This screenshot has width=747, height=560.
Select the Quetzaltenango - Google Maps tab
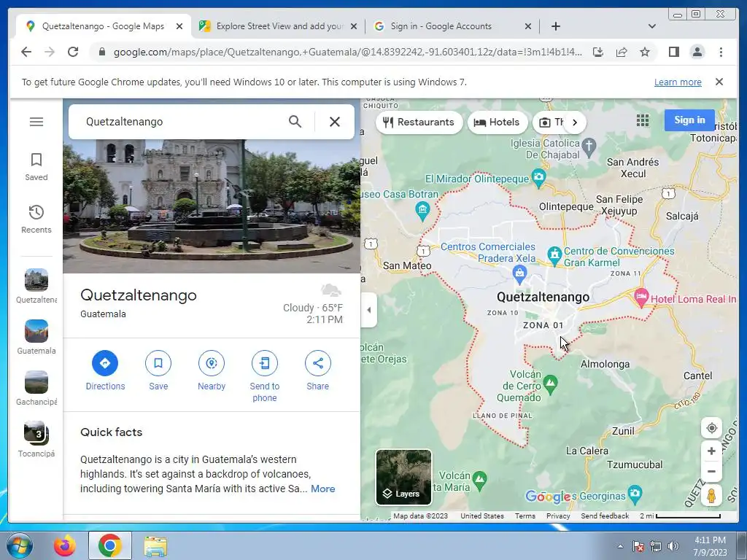click(x=104, y=26)
